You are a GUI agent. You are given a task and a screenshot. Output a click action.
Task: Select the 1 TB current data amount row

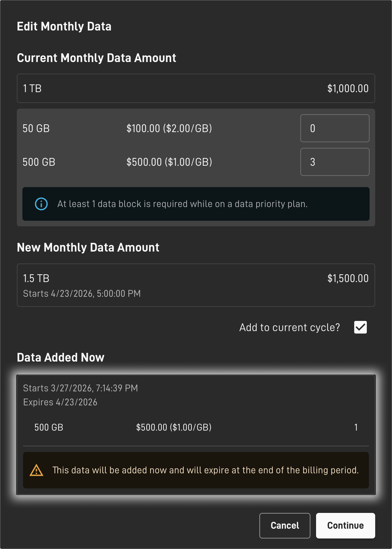coord(196,88)
